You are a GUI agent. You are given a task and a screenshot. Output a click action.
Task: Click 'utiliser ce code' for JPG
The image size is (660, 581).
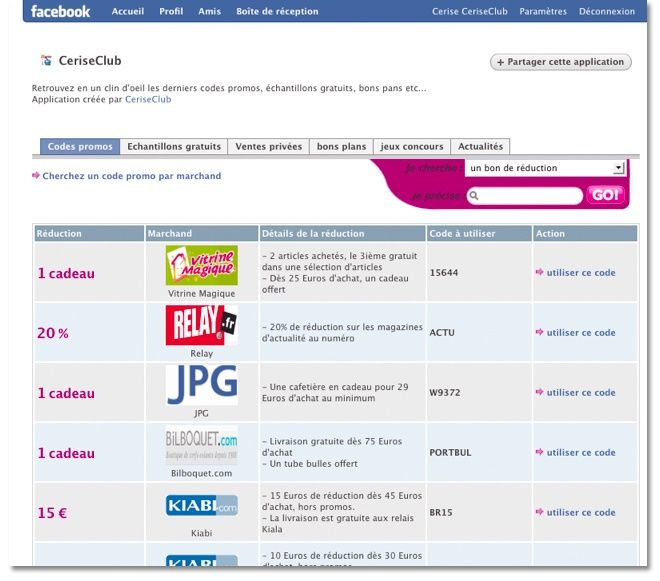(x=581, y=392)
